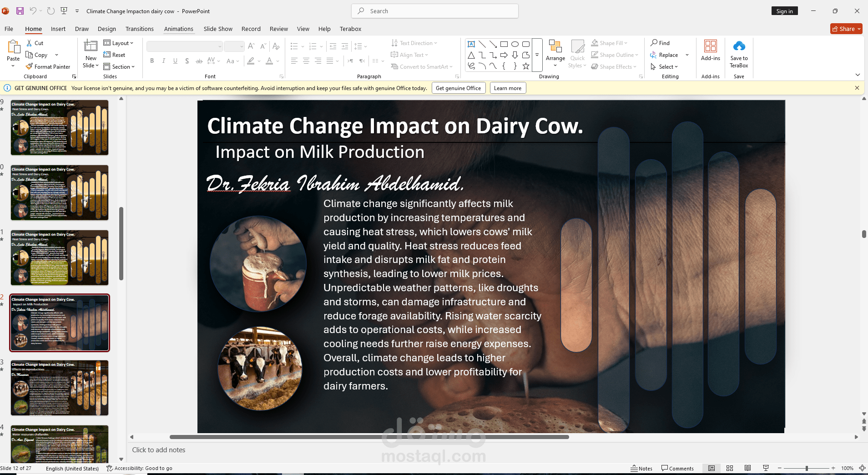
Task: Go to the Slide Show tab
Action: [218, 29]
